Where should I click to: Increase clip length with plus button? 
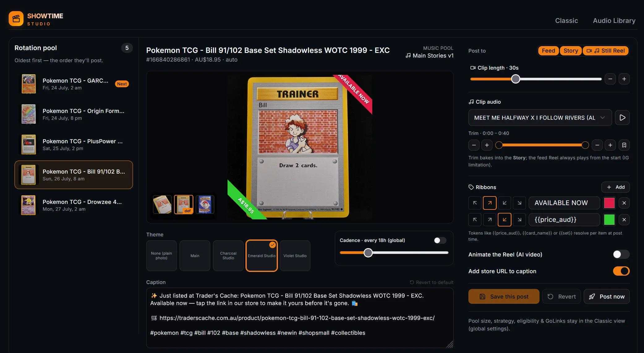[624, 79]
